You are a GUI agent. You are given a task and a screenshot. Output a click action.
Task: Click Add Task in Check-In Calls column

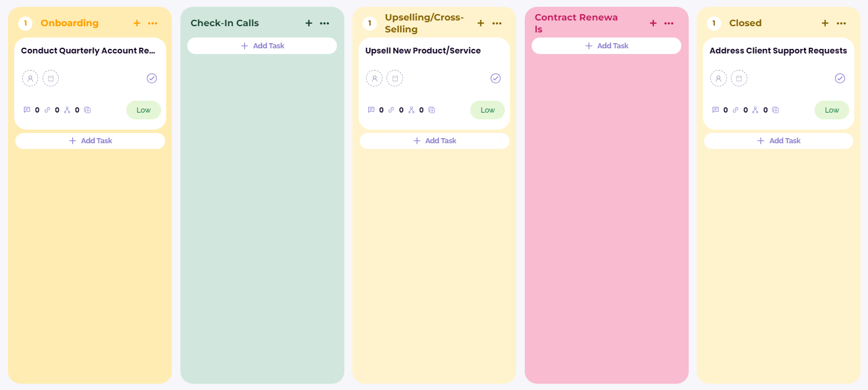[262, 46]
